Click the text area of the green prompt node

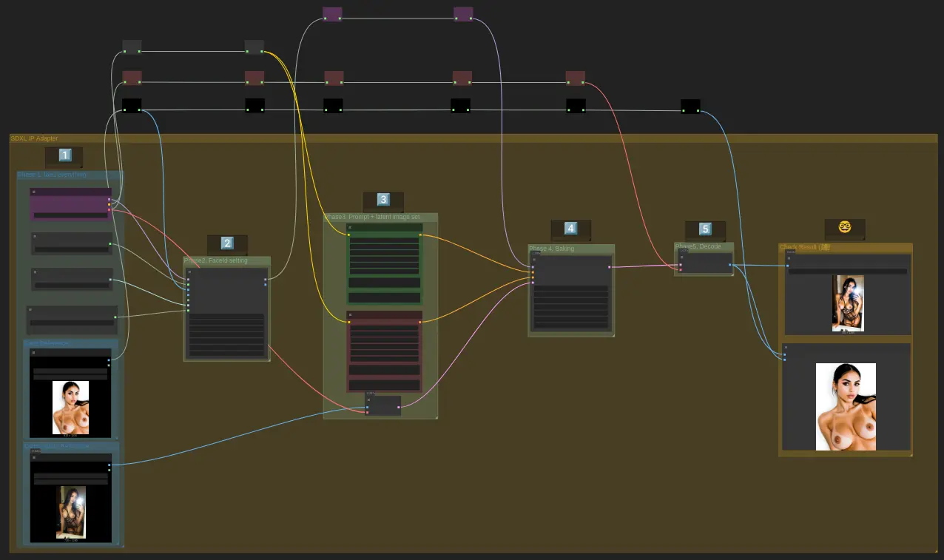click(x=384, y=255)
